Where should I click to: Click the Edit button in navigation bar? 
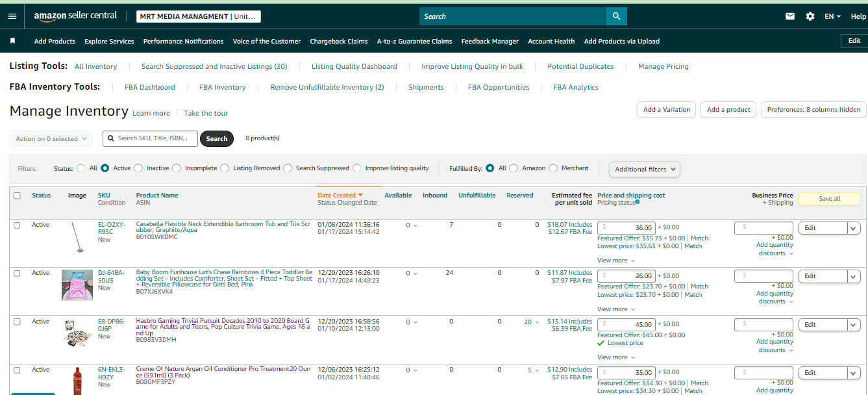point(854,40)
